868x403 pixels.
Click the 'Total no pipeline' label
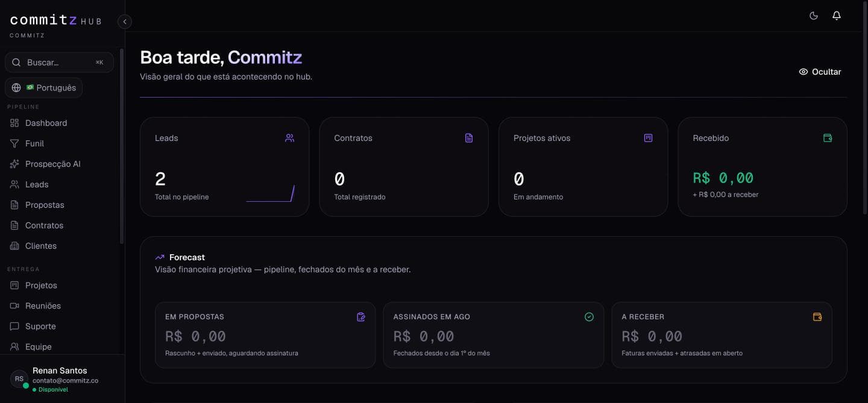point(182,197)
